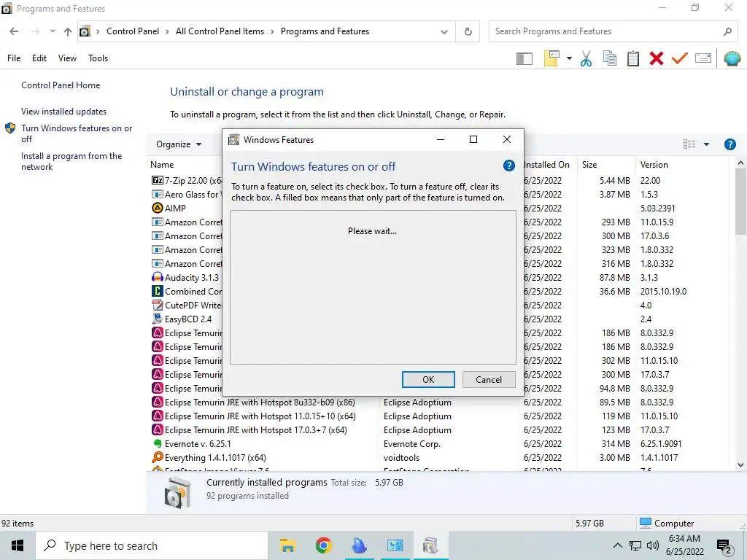Click the Rename toolbar icon

pyautogui.click(x=703, y=58)
